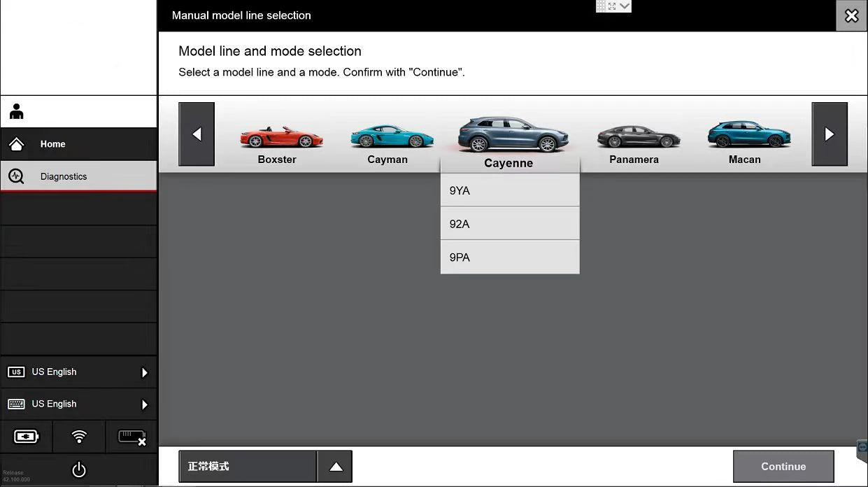Select 92A from Cayenne list
Image resolution: width=868 pixels, height=487 pixels.
click(x=510, y=224)
